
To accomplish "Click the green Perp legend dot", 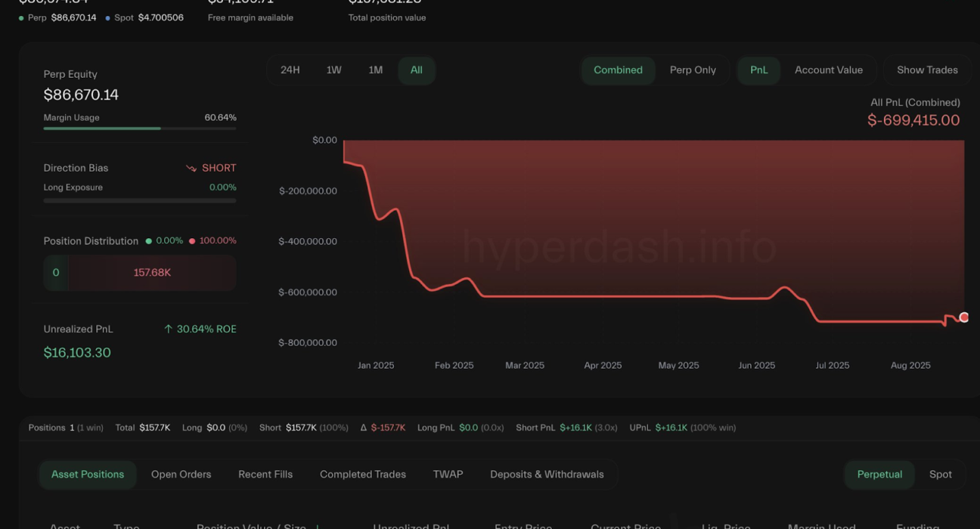I will click(x=21, y=18).
